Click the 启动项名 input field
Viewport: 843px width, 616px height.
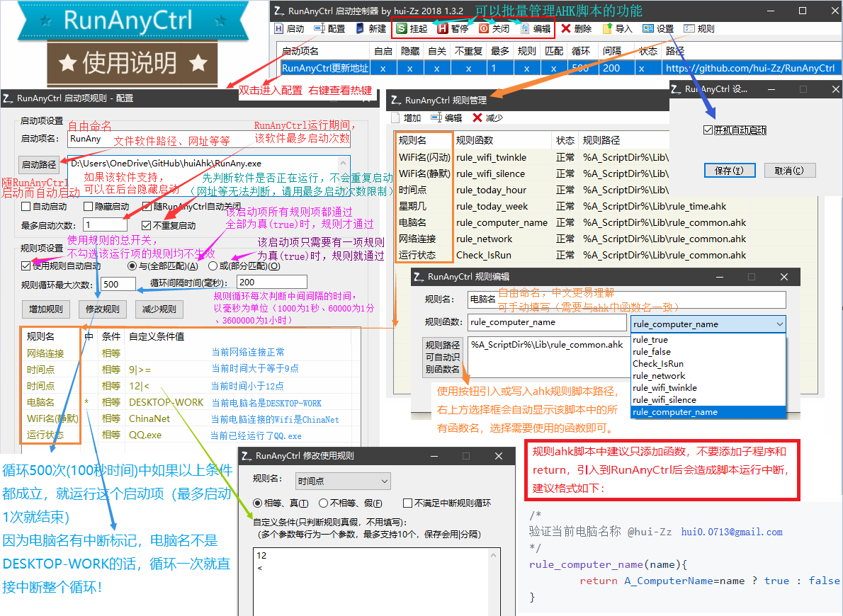[210, 139]
